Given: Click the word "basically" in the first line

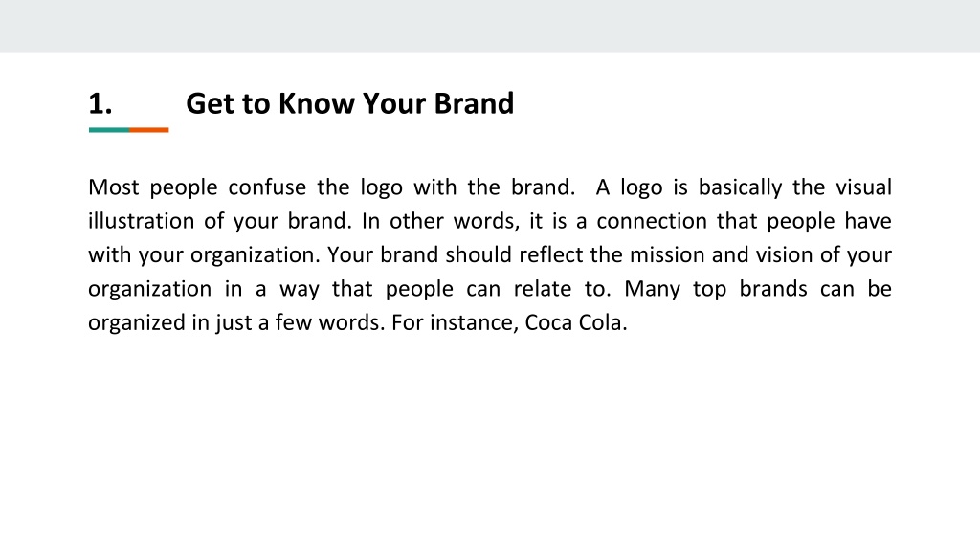Looking at the screenshot, I should tap(740, 187).
